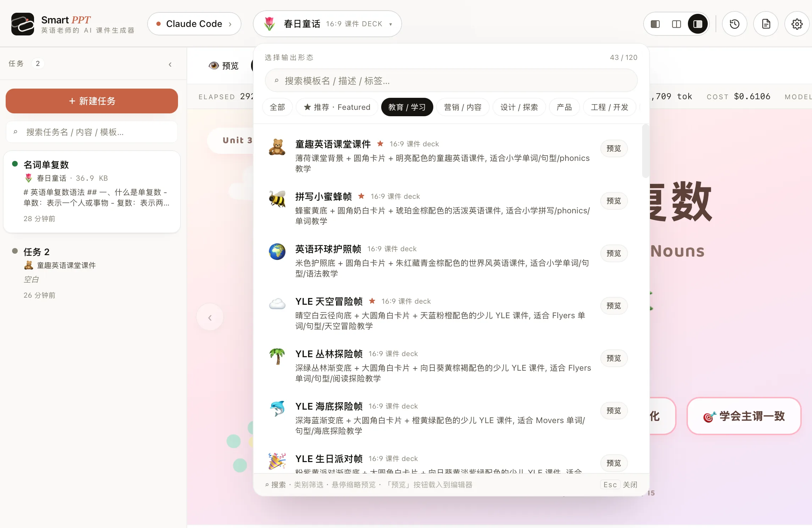Click the Smart PPT logo icon

tap(23, 24)
